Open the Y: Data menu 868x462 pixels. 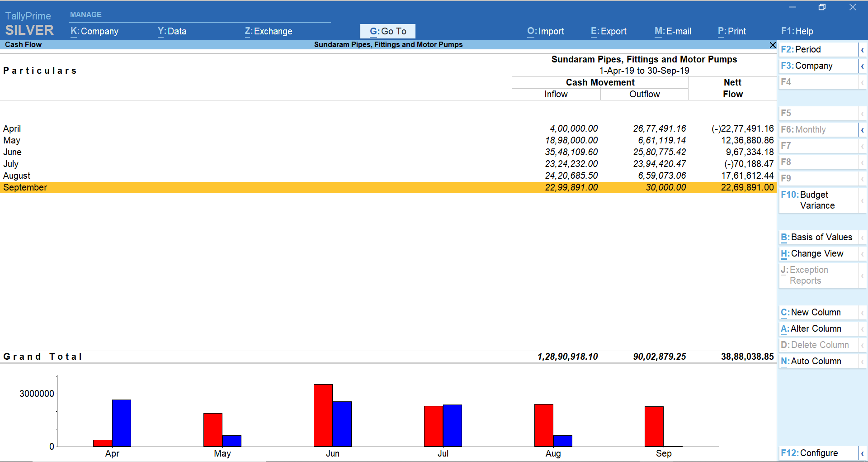click(x=172, y=31)
